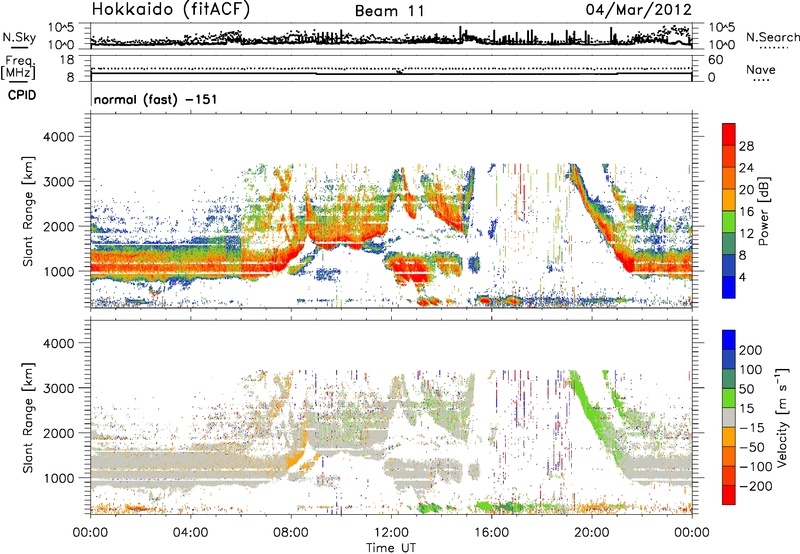Viewport: 800px width, 554px height.
Task: Click the 1000 tick in the velocity panel
Action: (59, 478)
